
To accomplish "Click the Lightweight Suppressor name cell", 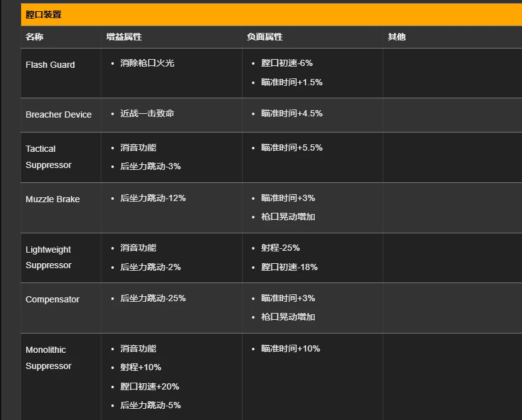I will pos(49,257).
